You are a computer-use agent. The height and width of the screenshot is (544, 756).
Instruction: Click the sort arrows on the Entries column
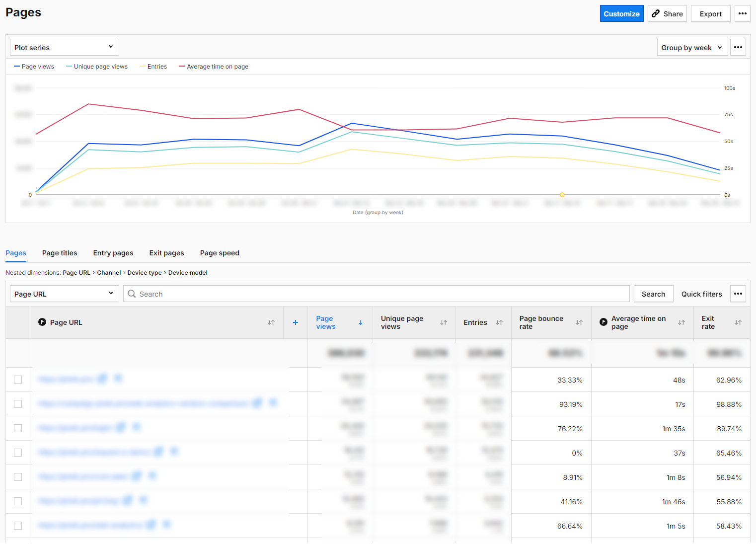[x=498, y=322]
